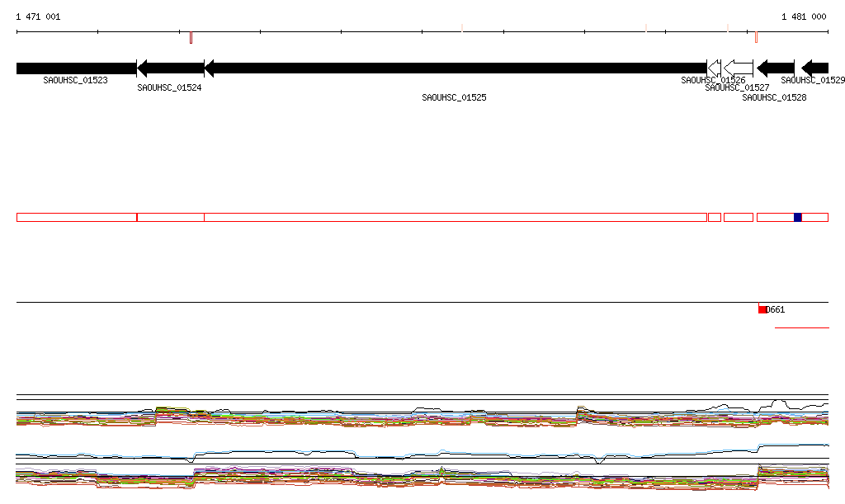Viewport: 845px width, 504px height.
Task: Click the SAOUHSC_01528 gene label
Action: point(774,97)
